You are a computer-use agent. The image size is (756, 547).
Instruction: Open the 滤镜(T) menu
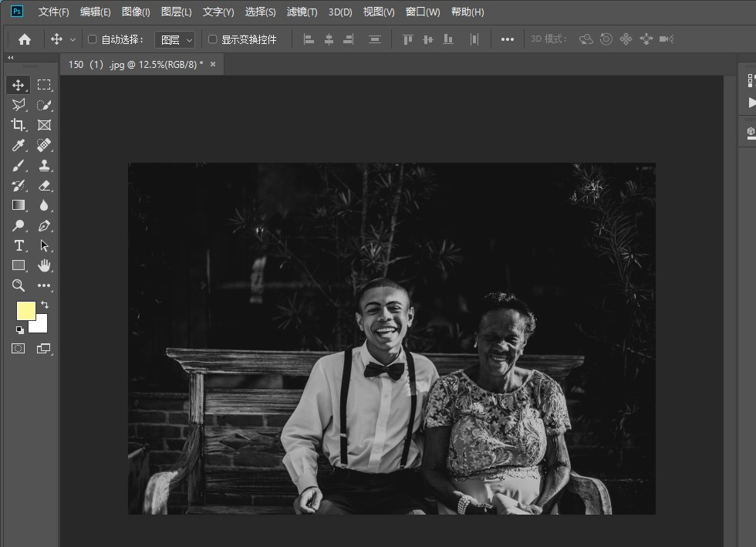point(302,12)
